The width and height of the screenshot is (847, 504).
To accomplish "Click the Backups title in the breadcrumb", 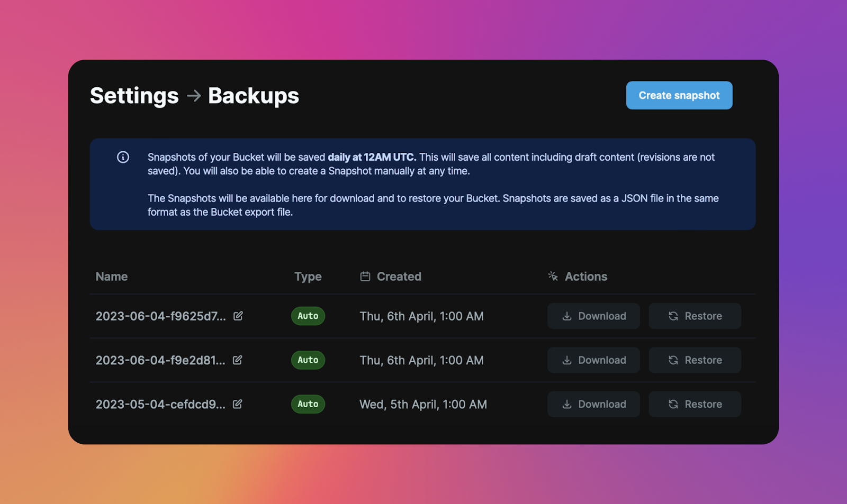I will pos(254,96).
